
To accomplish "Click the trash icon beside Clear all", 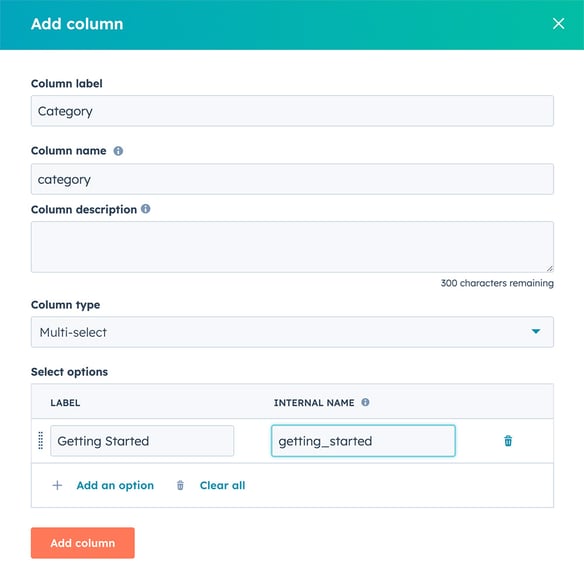I will 180,485.
